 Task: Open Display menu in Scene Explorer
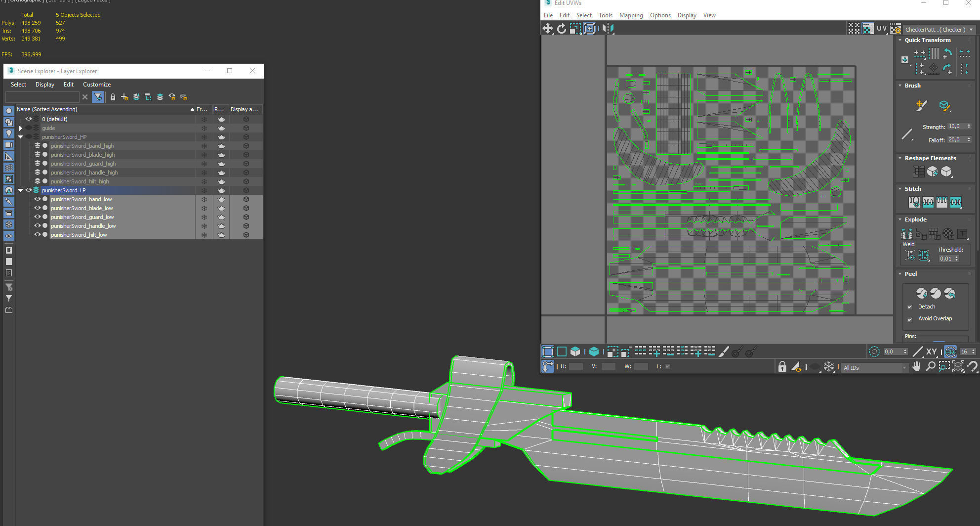click(x=45, y=85)
